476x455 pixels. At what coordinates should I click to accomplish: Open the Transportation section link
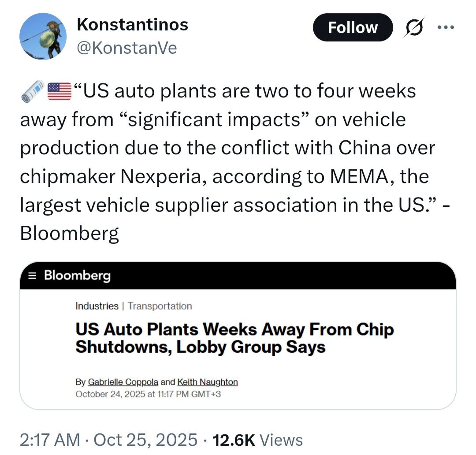(x=160, y=306)
